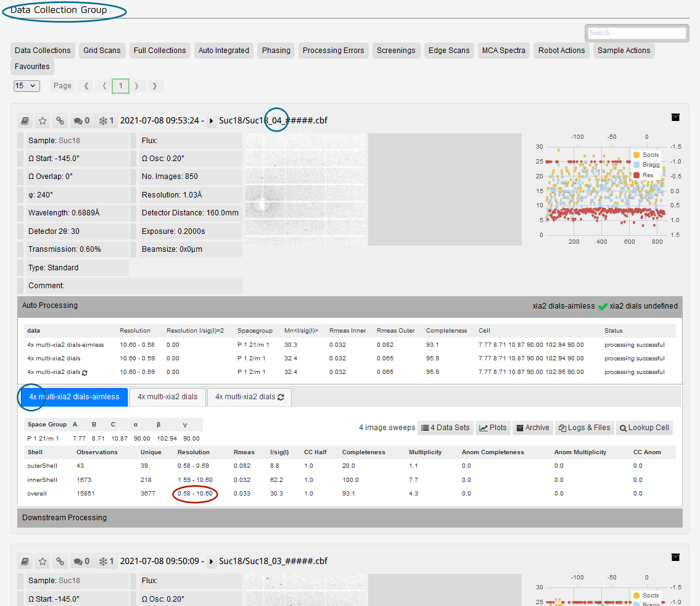Open comments bubble icon for Suc18_04

point(81,120)
